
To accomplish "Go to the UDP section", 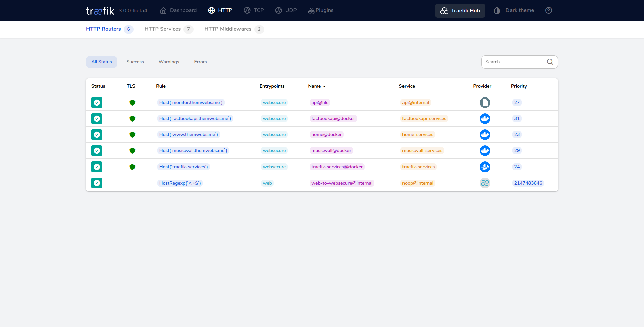I will point(286,10).
